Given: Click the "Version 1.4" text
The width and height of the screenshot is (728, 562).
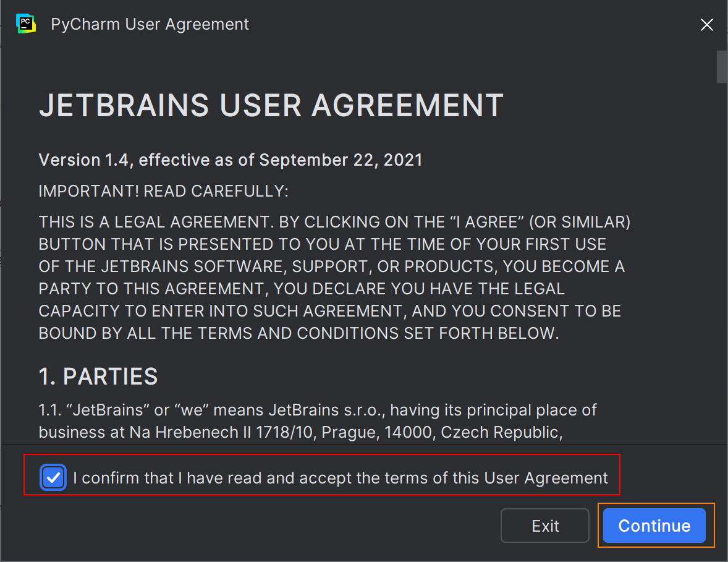Looking at the screenshot, I should 84,160.
